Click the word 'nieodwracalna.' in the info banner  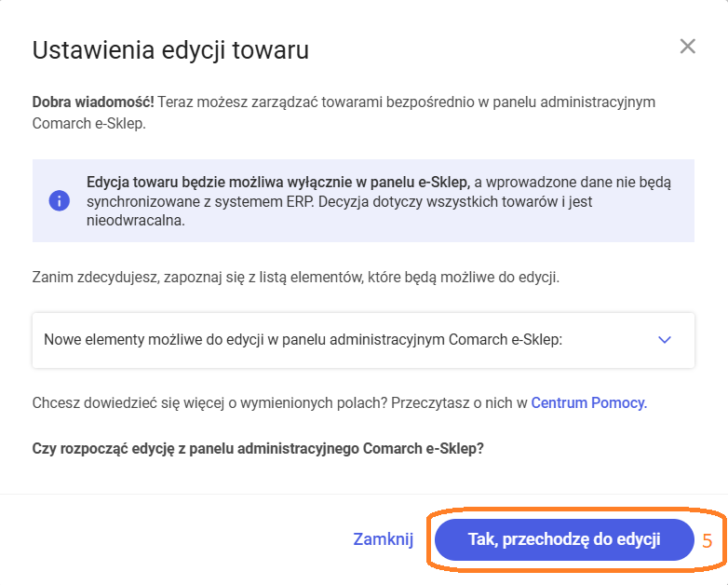point(136,221)
